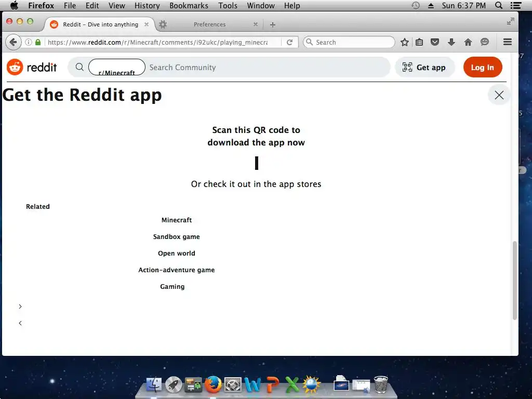
Task: Click the left chevron under Related
Action: [x=20, y=323]
